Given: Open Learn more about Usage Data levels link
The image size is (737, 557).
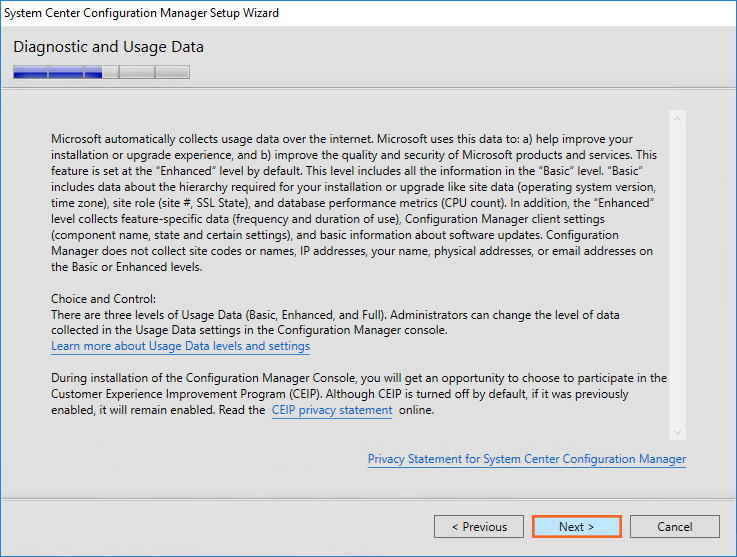Looking at the screenshot, I should click(180, 346).
